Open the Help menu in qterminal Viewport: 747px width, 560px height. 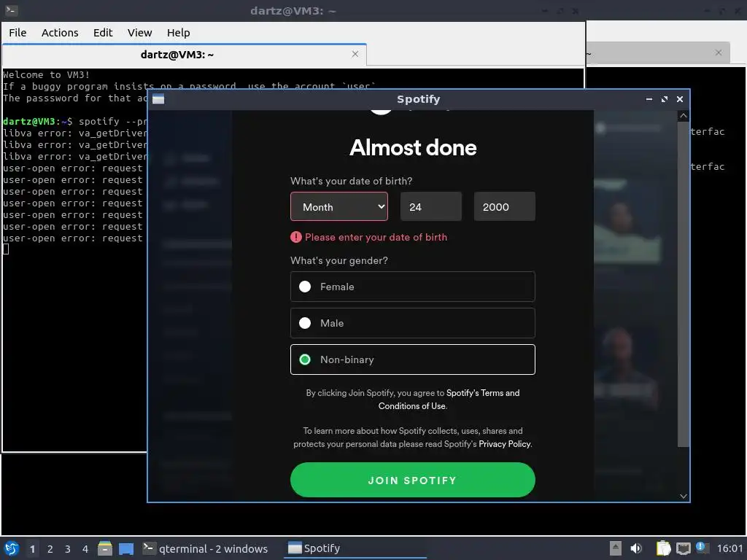click(178, 32)
